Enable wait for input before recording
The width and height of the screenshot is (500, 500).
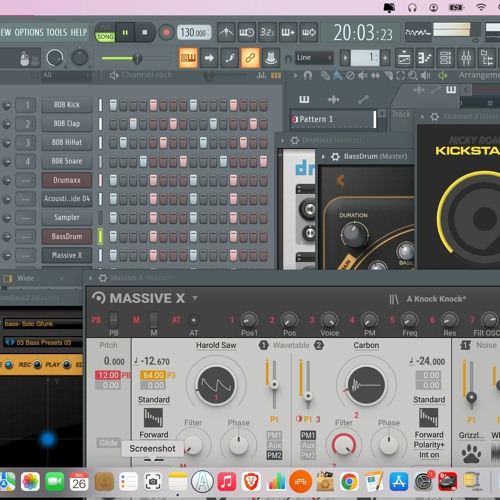point(246,32)
